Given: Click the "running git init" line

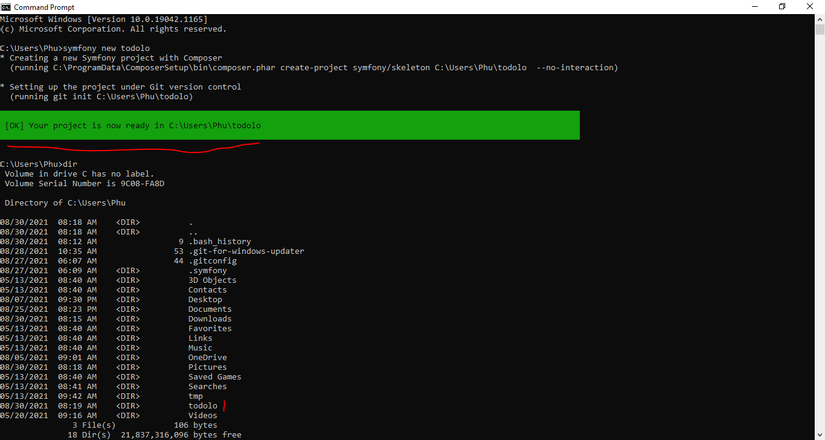Looking at the screenshot, I should pyautogui.click(x=102, y=97).
